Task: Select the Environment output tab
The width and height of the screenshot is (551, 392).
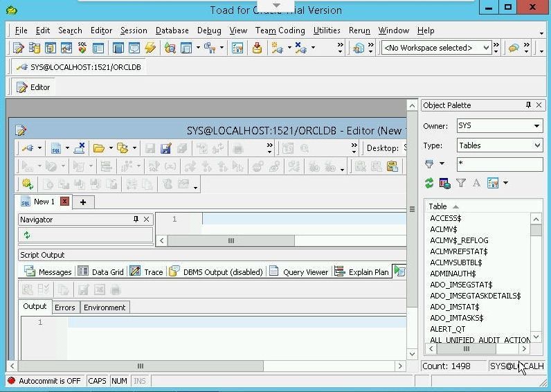Action: [105, 308]
